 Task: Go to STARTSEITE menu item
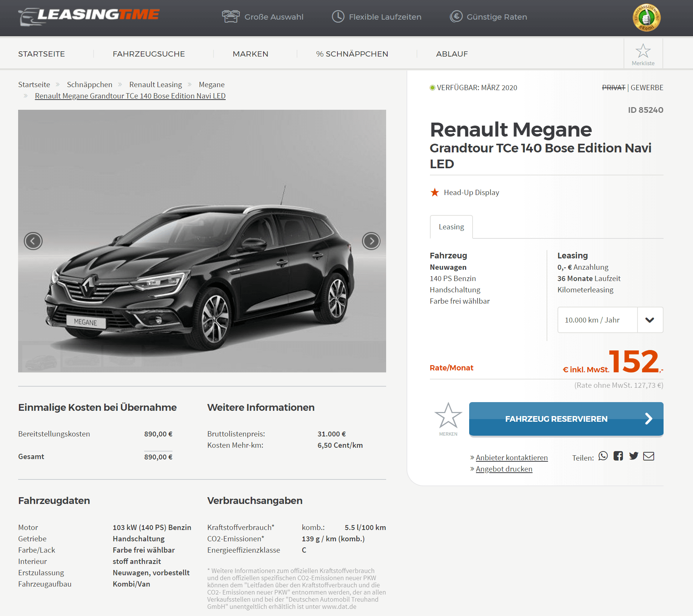[42, 54]
